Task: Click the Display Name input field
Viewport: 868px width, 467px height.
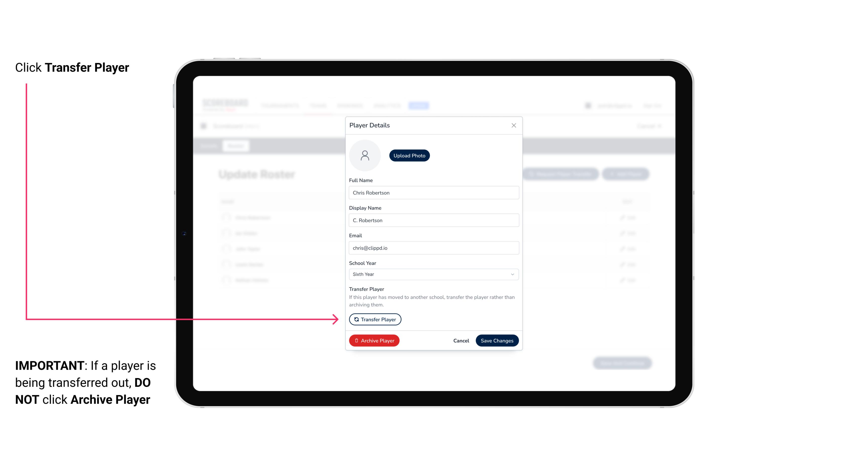Action: [433, 220]
